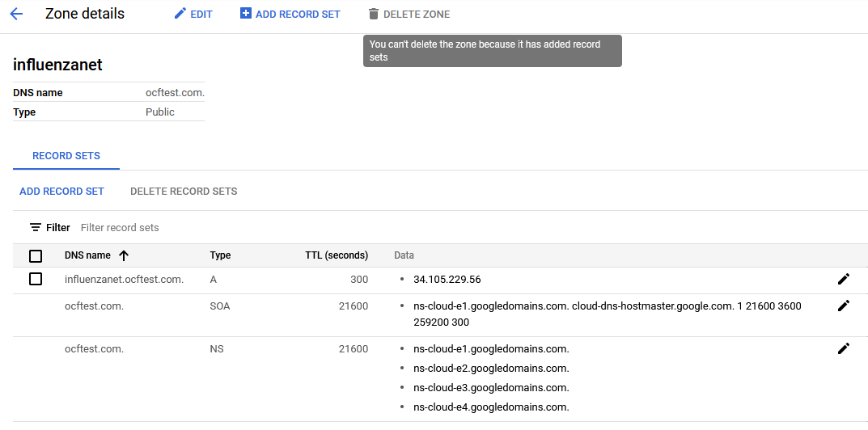The image size is (868, 430).
Task: Check the box for influenzanet.ocftest.com. record
Action: tap(36, 279)
